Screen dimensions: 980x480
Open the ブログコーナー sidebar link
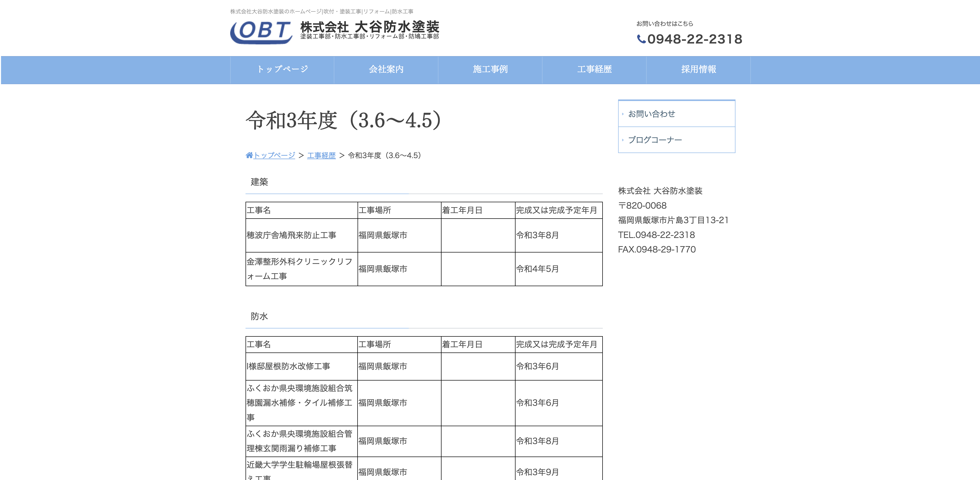pyautogui.click(x=676, y=140)
